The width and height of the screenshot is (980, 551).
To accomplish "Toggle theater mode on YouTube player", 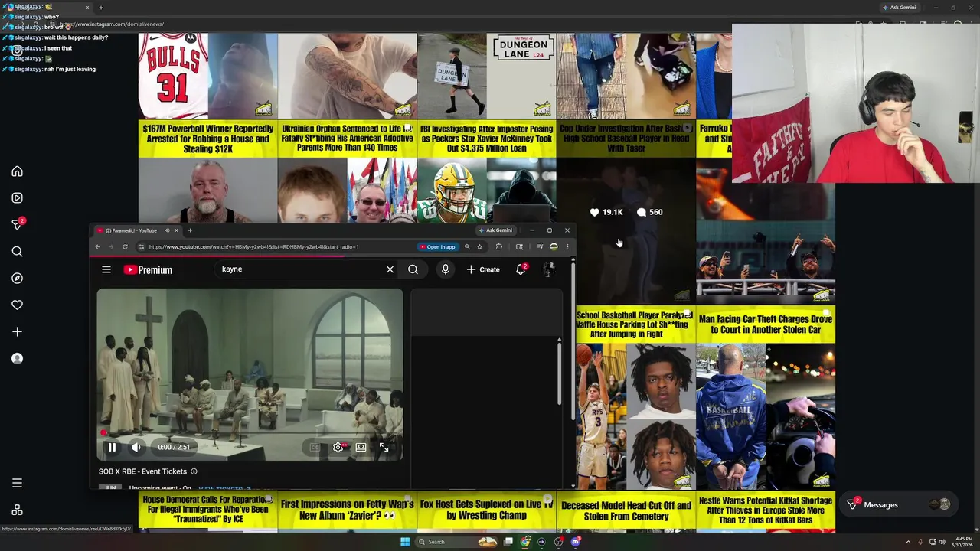I will [x=361, y=448].
